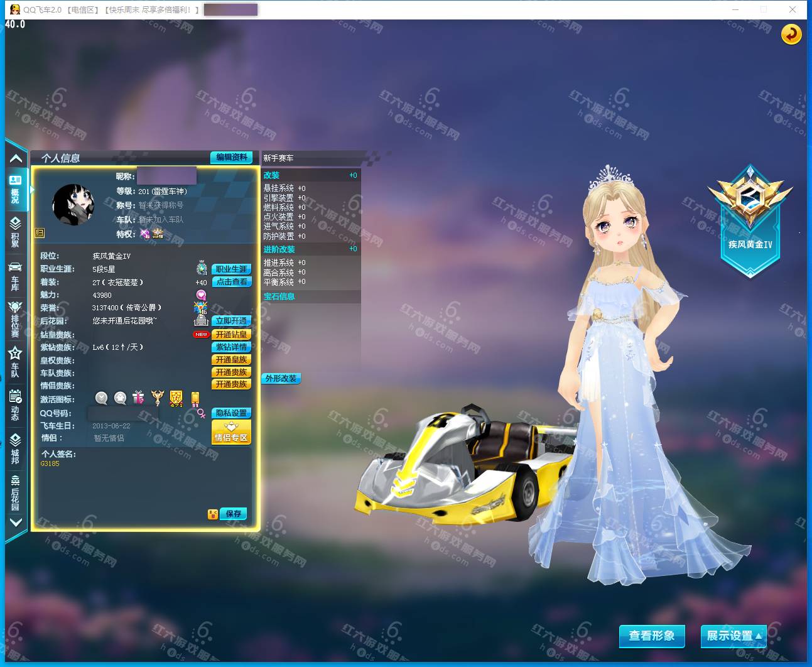Click the yellow return arrow icon
The height and width of the screenshot is (667, 812).
[791, 34]
